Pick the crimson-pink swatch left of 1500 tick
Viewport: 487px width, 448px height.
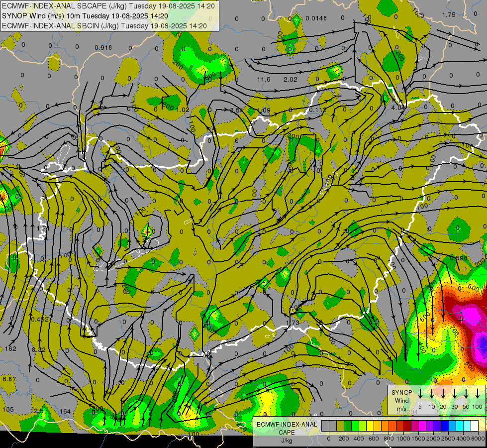(x=415, y=426)
